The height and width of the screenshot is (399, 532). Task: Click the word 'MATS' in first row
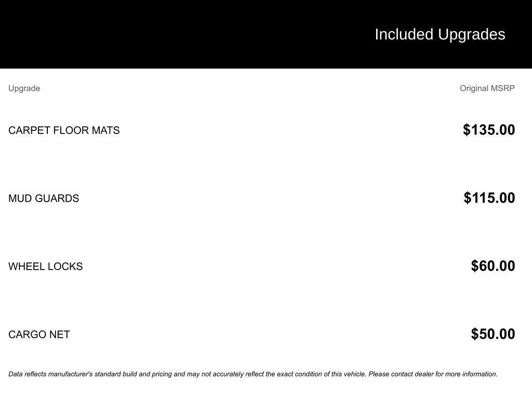[105, 130]
